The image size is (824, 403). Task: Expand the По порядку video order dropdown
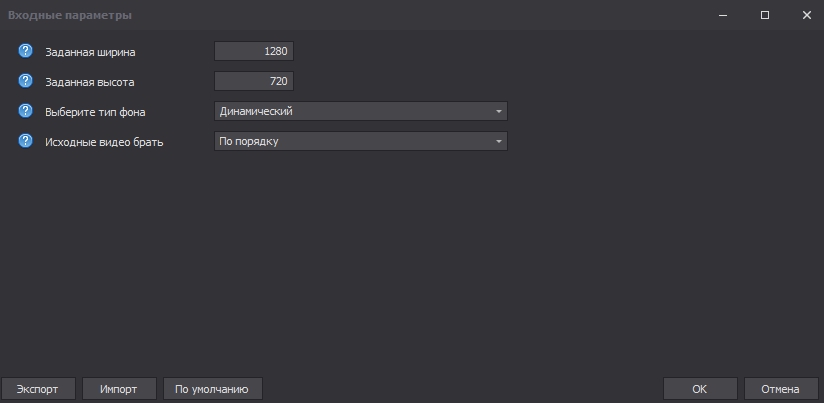coord(361,141)
